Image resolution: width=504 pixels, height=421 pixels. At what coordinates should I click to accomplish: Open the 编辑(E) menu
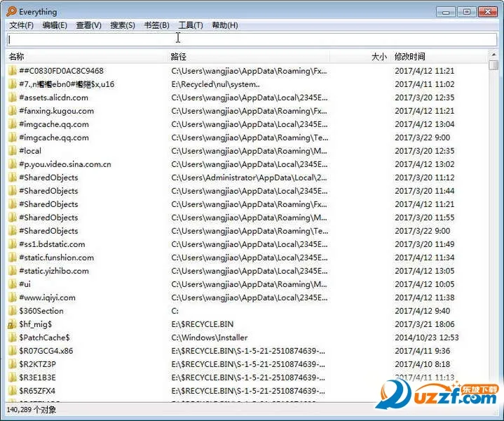[x=55, y=25]
